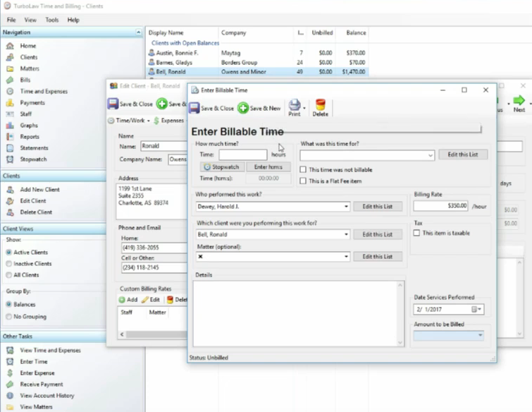Screen dimensions: 532x412
Task: Open Enter Expense task
Action: coord(37,373)
